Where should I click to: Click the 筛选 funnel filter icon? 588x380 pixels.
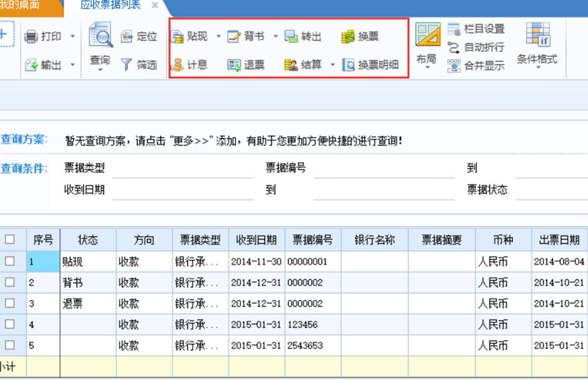pyautogui.click(x=126, y=65)
